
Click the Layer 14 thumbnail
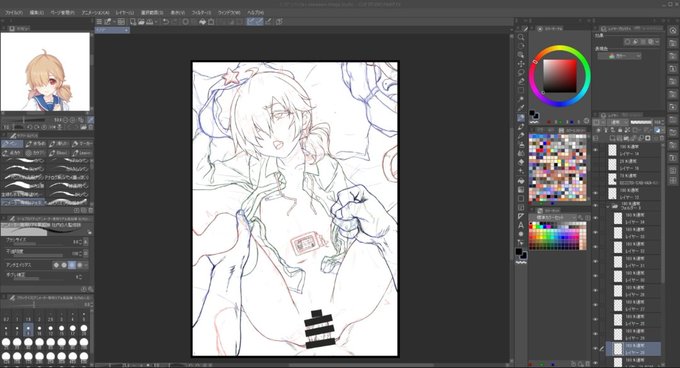point(612,150)
